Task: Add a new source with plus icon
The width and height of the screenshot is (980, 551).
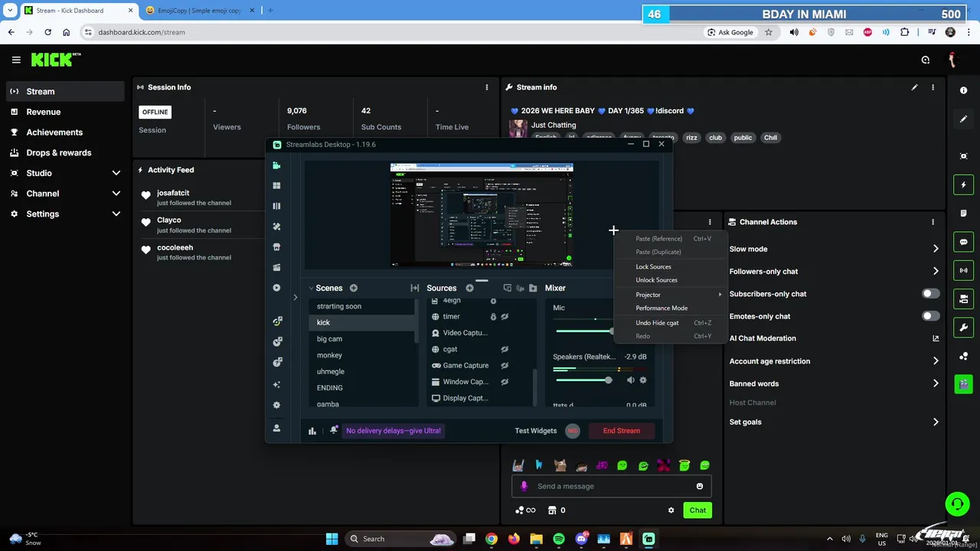Action: tap(469, 288)
